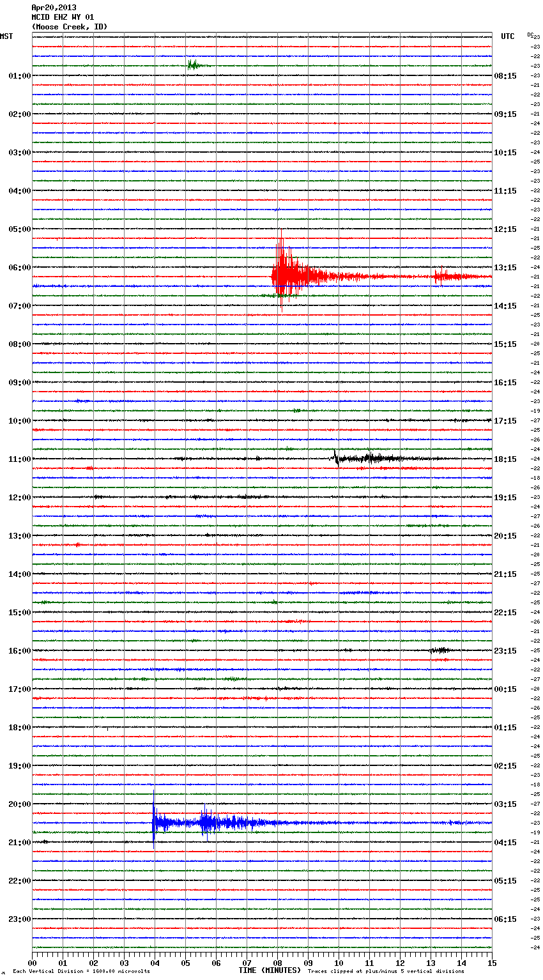Click the 13:15 UTC time label

(x=505, y=268)
